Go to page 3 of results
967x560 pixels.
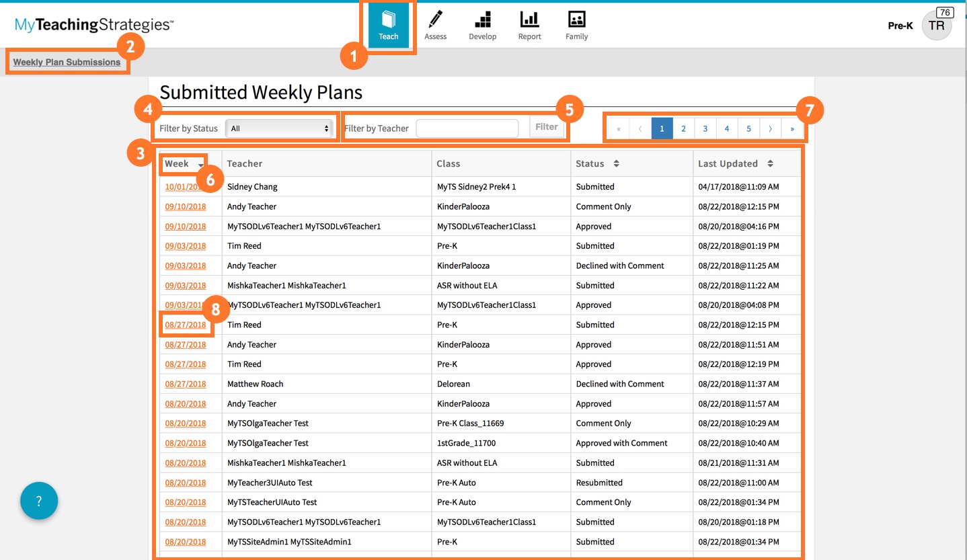coord(705,128)
